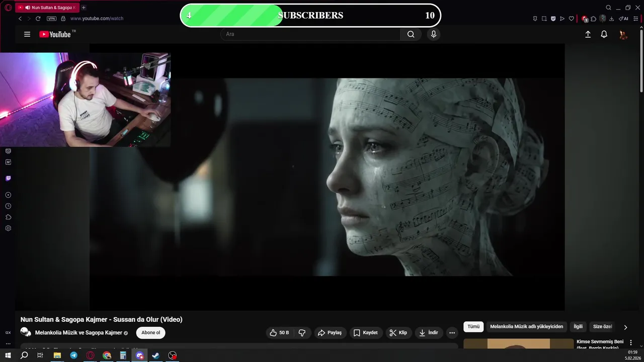Image resolution: width=644 pixels, height=362 pixels.
Task: Select the Nun Sultan & Sagopa browser tab
Action: [x=46, y=8]
